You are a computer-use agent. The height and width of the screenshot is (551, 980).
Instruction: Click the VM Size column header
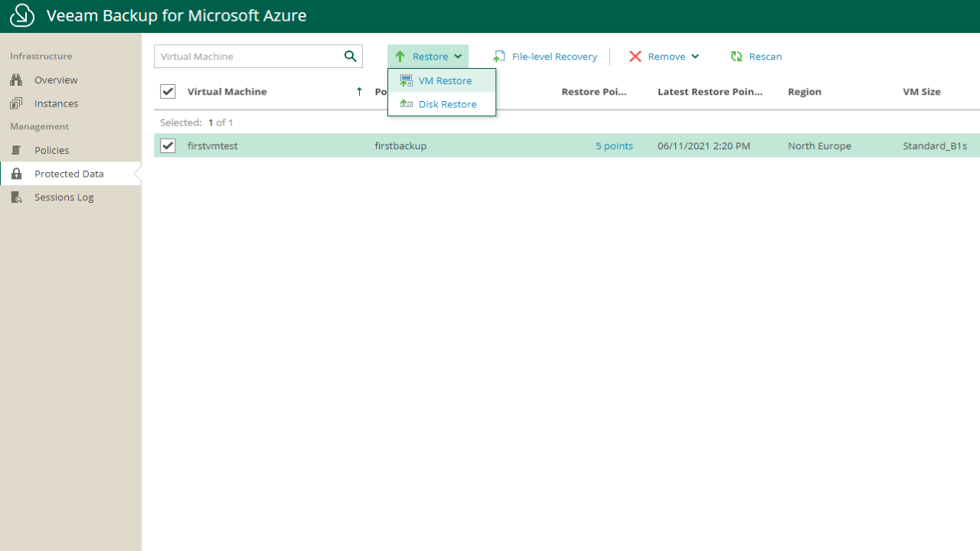[921, 92]
